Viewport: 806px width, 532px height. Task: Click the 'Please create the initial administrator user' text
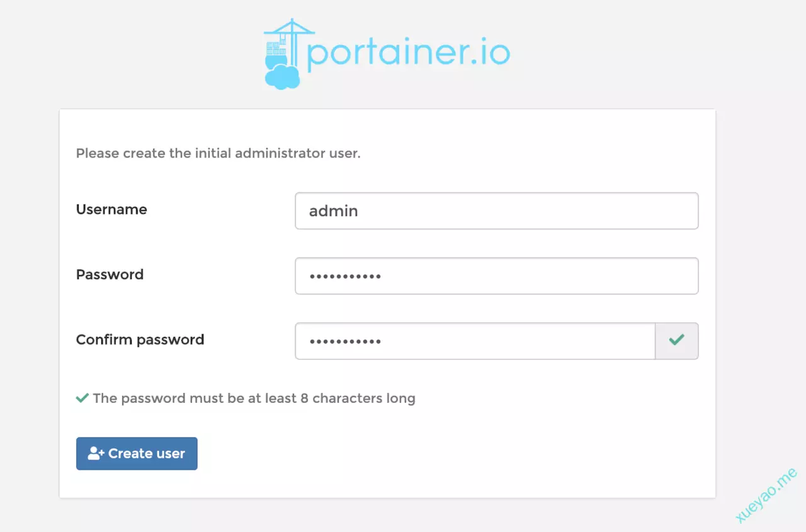coord(218,153)
